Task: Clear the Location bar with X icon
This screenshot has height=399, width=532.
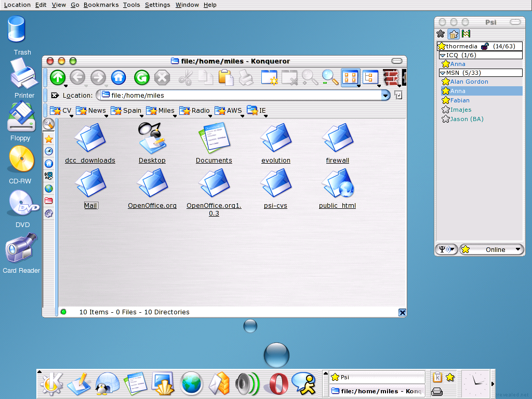Action: (55, 96)
